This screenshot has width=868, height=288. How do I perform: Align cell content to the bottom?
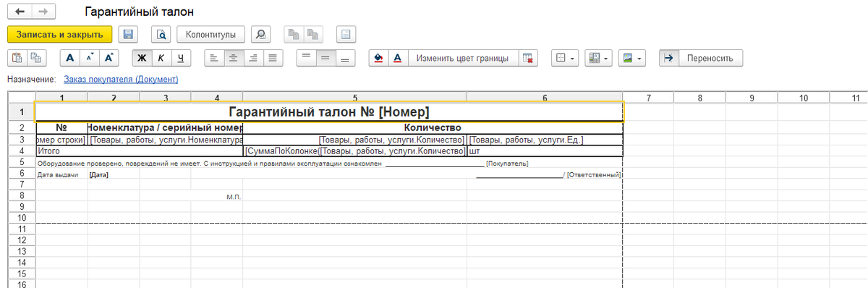[345, 58]
